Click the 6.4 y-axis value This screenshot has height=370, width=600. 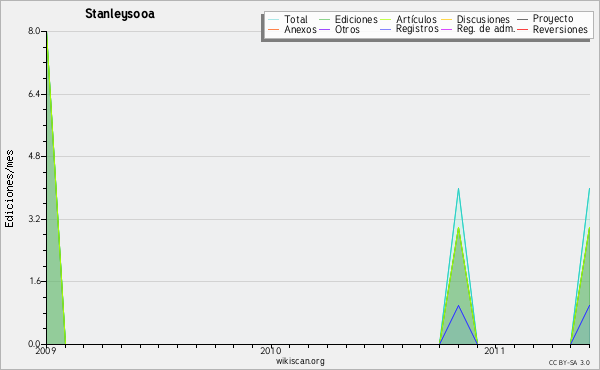(34, 94)
